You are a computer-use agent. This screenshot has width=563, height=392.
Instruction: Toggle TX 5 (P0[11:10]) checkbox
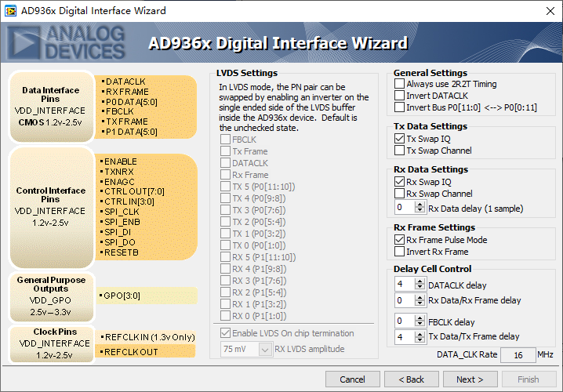(225, 187)
